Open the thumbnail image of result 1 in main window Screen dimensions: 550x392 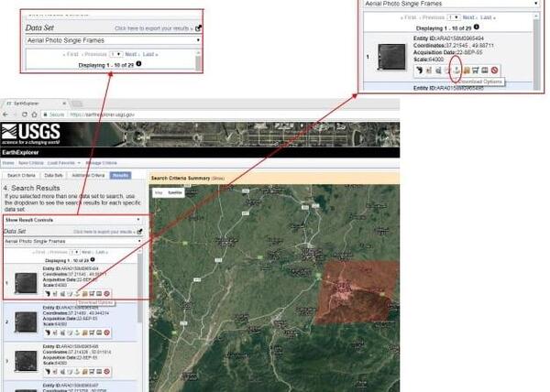coord(26,283)
